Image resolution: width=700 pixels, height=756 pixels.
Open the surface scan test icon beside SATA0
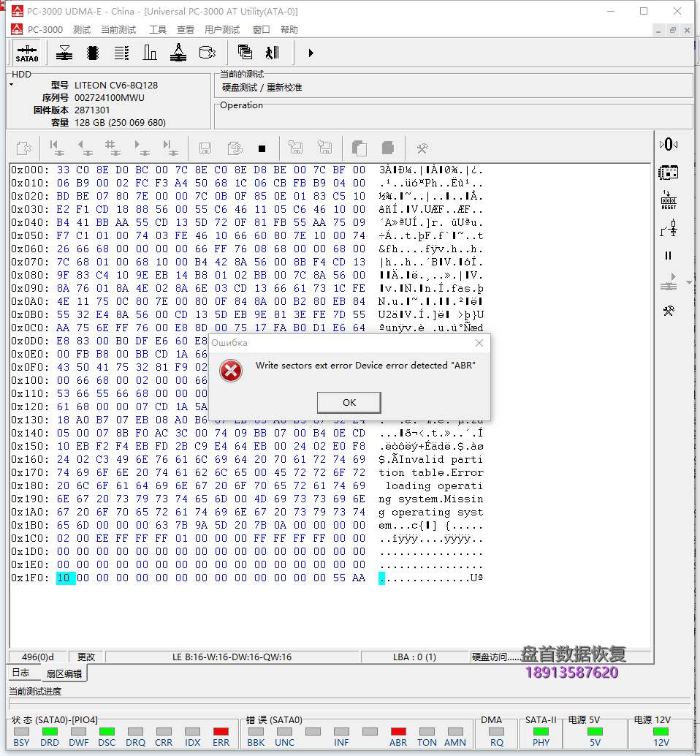(64, 53)
